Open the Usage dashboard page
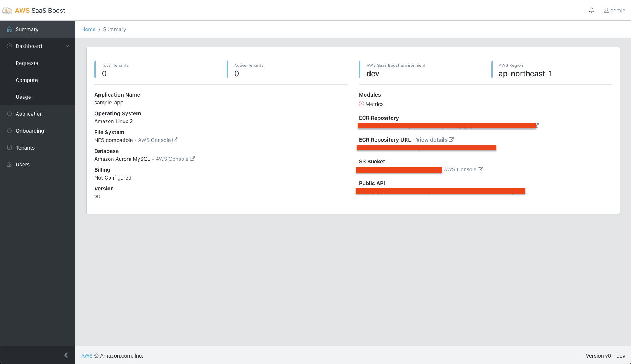631x364 pixels. tap(38, 97)
